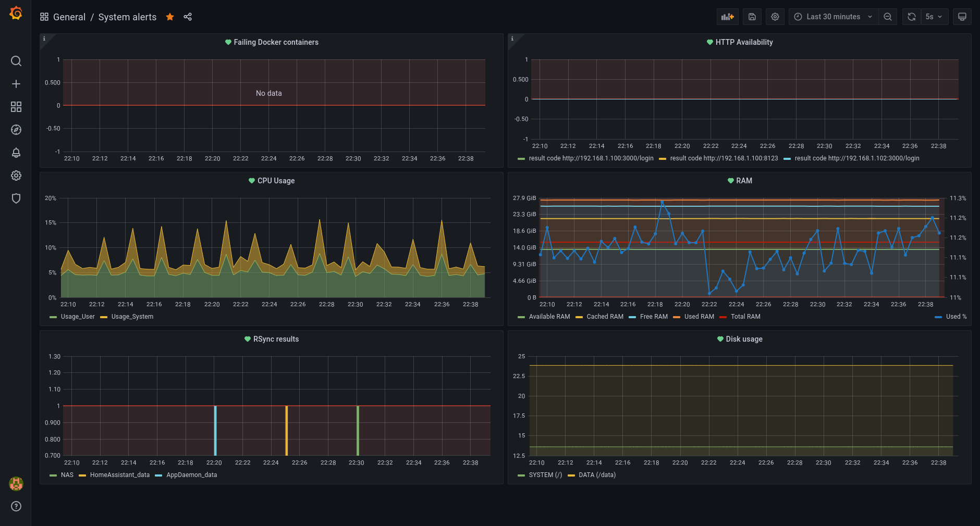Go to General via the breadcrumb
980x526 pixels.
69,17
